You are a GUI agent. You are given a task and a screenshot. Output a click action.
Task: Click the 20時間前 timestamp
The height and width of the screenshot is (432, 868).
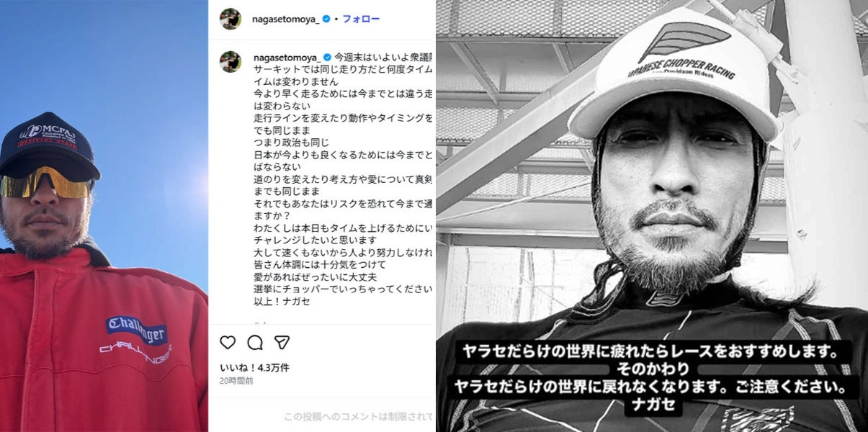tap(236, 381)
